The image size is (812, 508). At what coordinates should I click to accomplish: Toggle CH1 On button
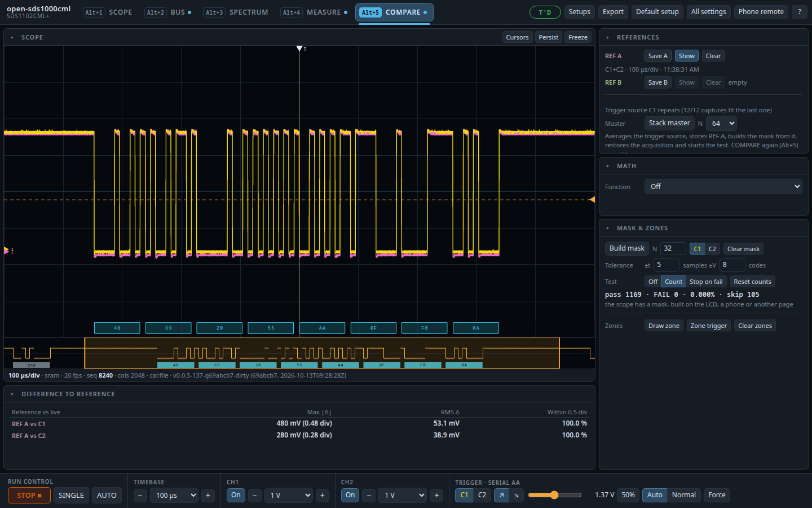[236, 495]
